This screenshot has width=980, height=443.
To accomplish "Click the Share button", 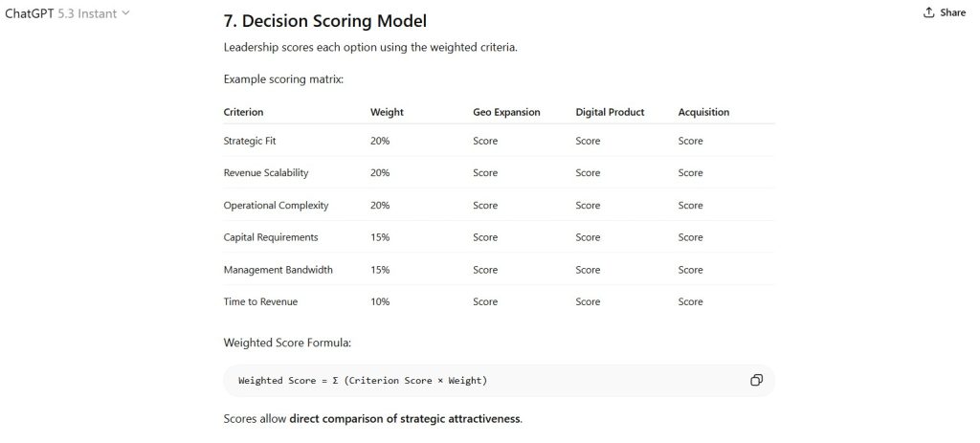I will tap(944, 12).
